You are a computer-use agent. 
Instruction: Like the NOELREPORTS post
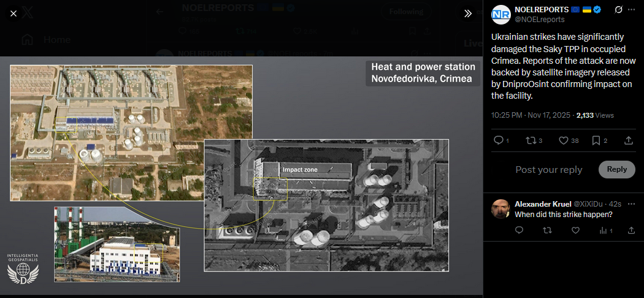[563, 140]
